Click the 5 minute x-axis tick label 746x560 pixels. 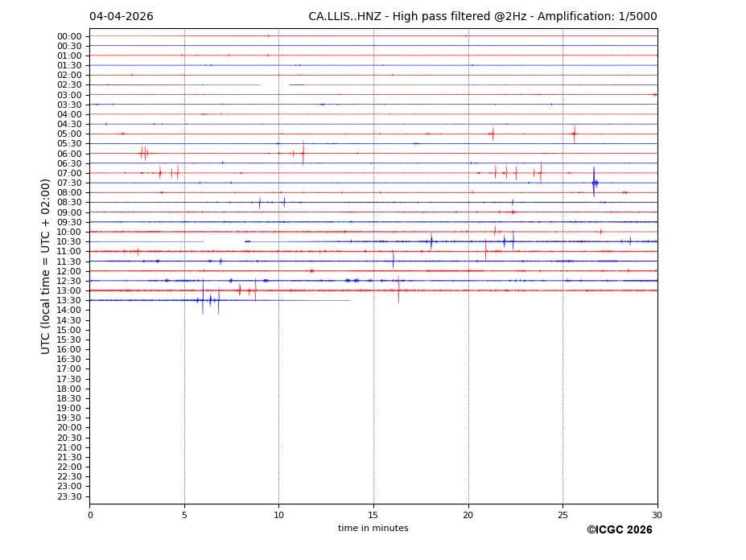pyautogui.click(x=184, y=515)
